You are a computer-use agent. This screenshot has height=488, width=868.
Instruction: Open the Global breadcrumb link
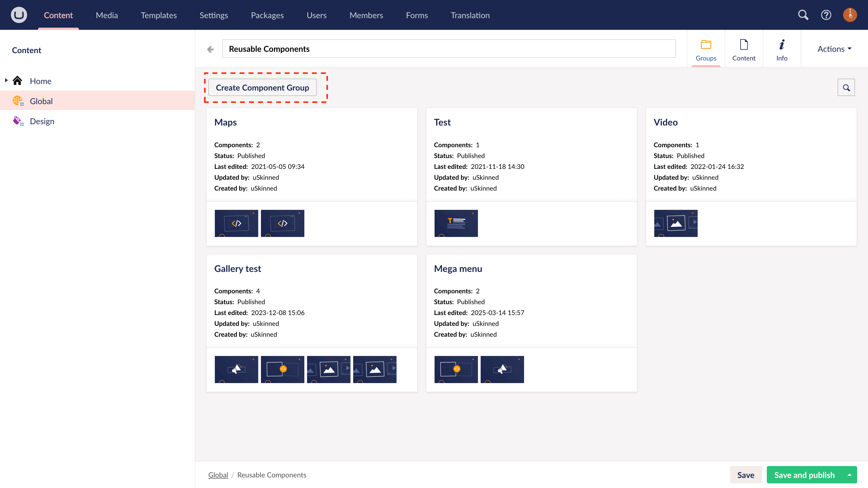tap(218, 474)
